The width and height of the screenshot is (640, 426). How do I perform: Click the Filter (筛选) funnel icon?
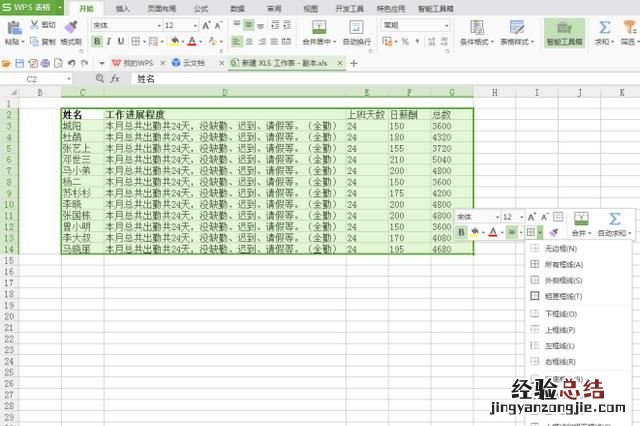click(x=629, y=27)
